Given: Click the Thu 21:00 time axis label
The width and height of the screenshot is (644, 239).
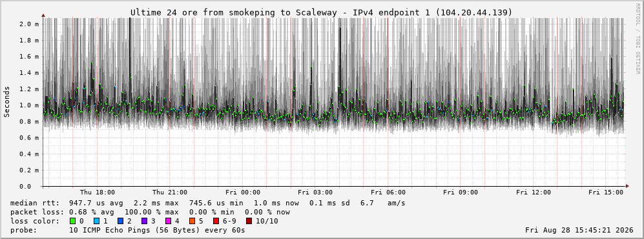Looking at the screenshot, I should tap(170, 192).
